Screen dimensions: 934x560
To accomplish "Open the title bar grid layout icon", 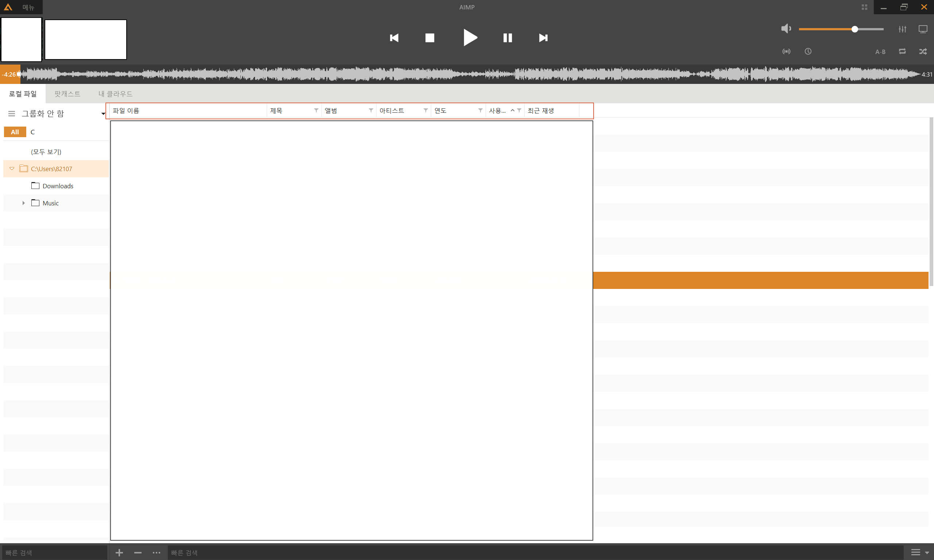I will (x=864, y=7).
